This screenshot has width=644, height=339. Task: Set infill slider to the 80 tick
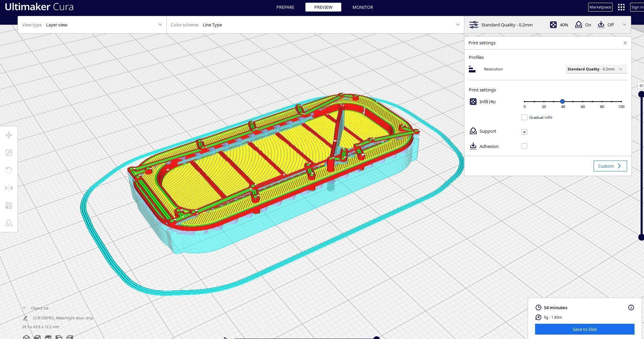[x=602, y=101]
